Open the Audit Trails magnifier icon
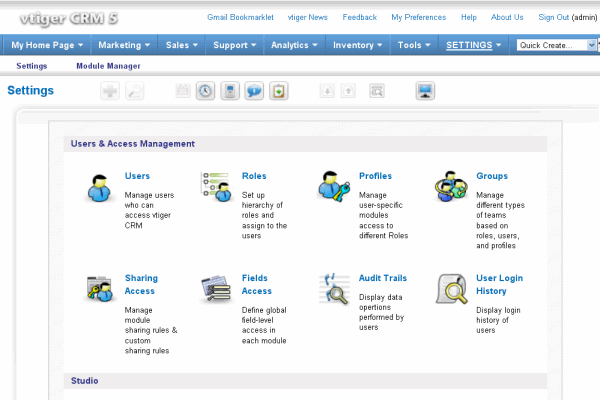 click(x=334, y=289)
